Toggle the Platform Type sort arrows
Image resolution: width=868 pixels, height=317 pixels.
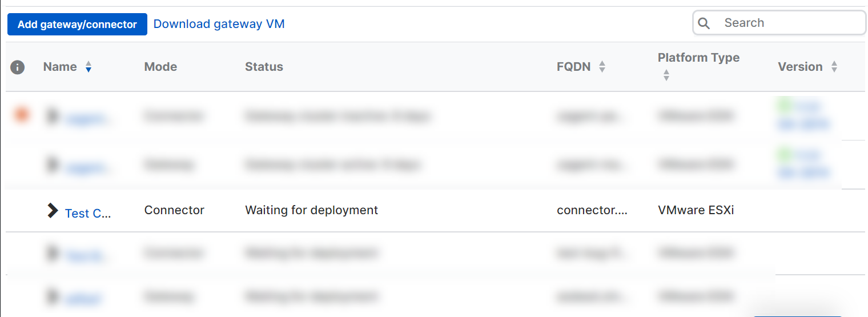pos(666,75)
